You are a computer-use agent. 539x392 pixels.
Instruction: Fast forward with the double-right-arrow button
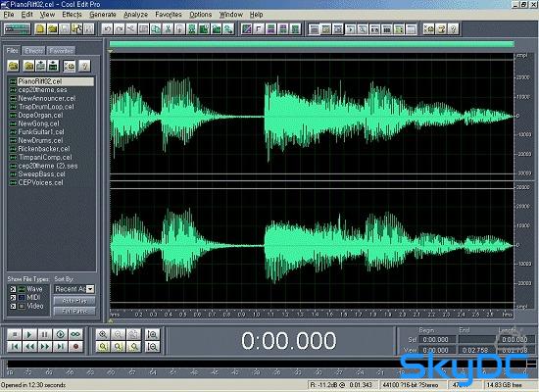45,347
